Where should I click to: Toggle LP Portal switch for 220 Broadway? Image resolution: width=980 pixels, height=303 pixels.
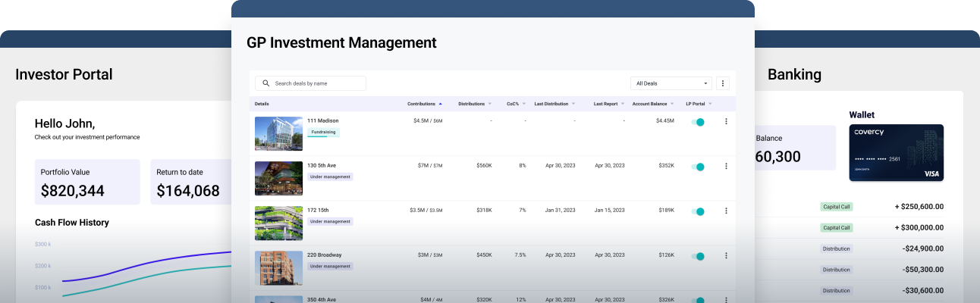(698, 256)
